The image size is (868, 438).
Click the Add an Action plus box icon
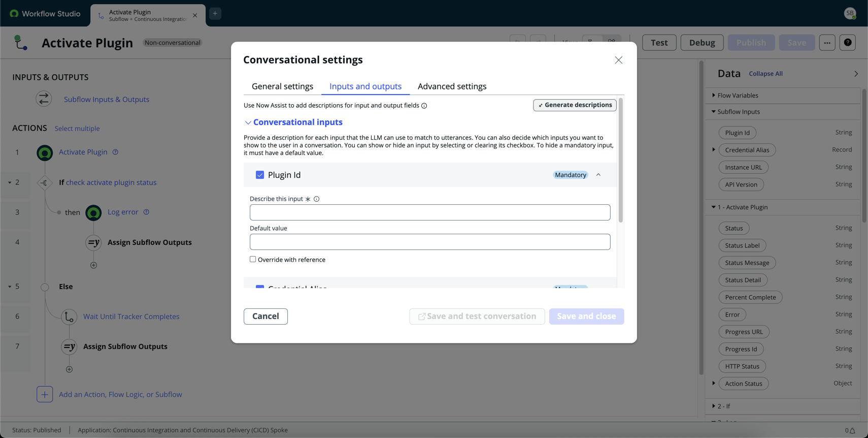point(45,394)
